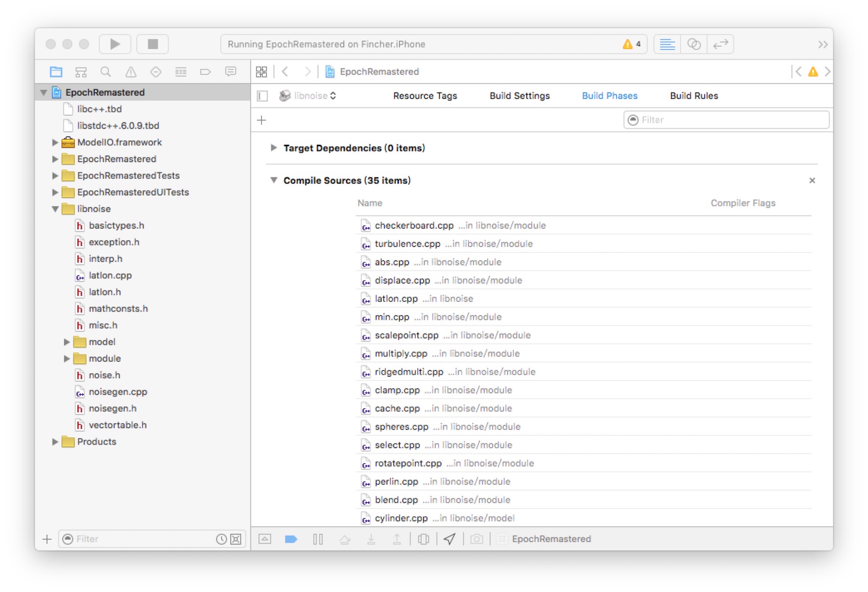The height and width of the screenshot is (592, 868).
Task: Expand the module folder
Action: (x=67, y=359)
